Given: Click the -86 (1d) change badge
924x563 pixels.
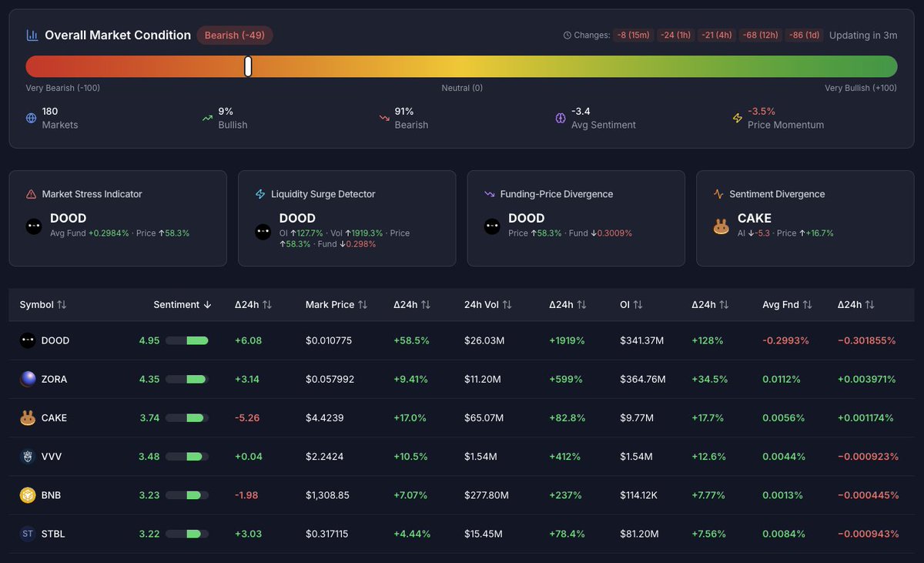Looking at the screenshot, I should point(804,35).
